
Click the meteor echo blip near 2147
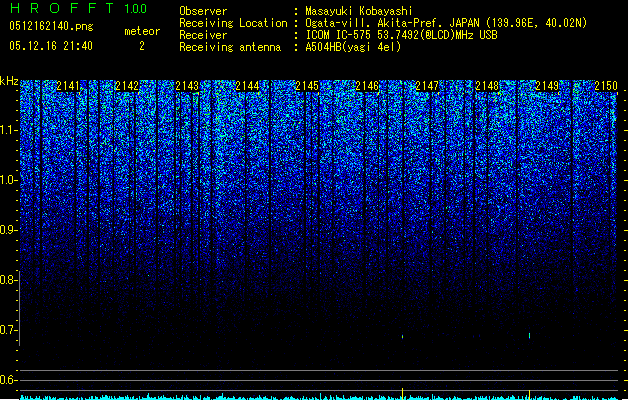click(402, 337)
